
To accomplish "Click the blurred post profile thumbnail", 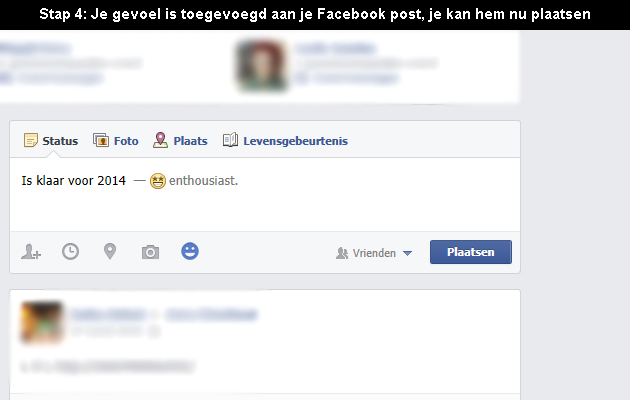I will coord(42,322).
